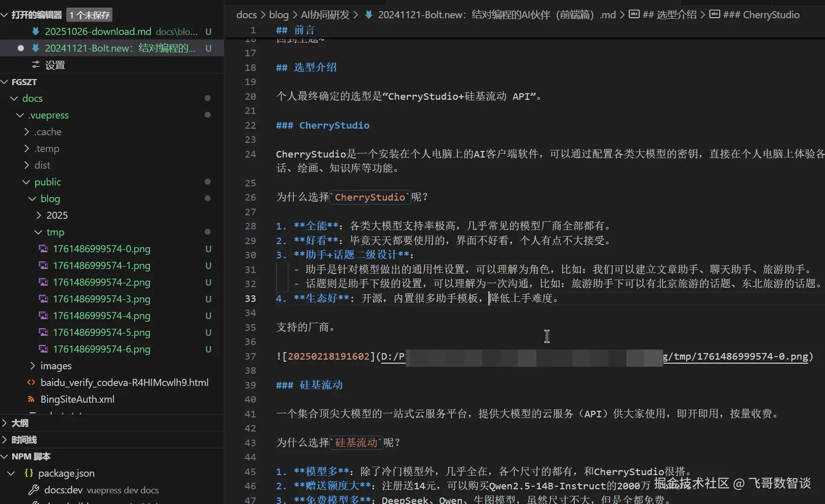Open the 1761486999574-3.png file
825x504 pixels.
tap(101, 299)
